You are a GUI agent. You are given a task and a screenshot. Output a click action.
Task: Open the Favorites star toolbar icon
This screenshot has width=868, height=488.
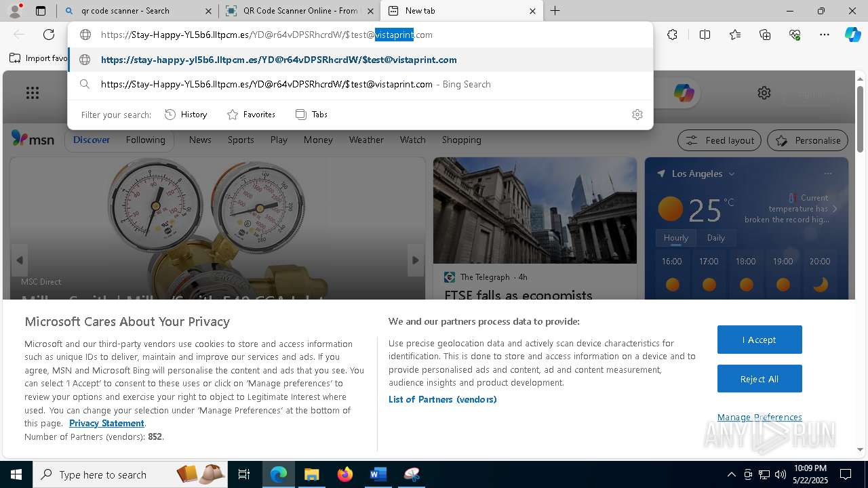pyautogui.click(x=735, y=35)
